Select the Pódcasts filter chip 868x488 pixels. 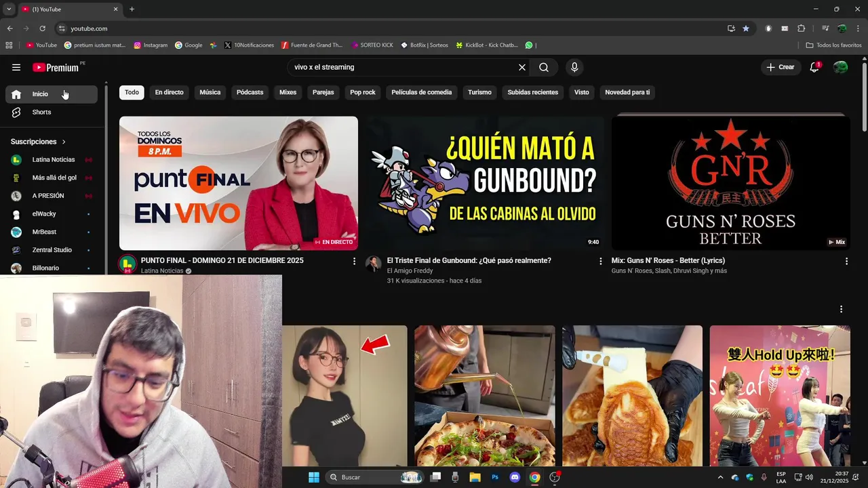pos(250,92)
